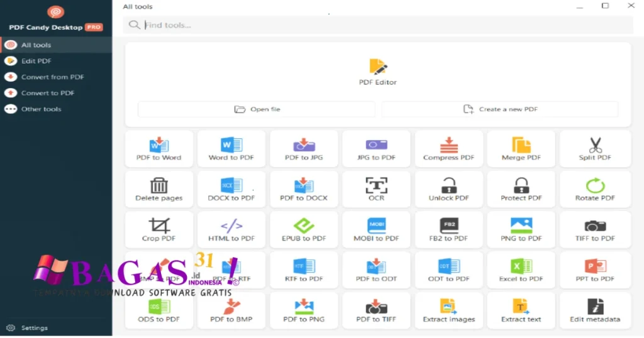Open the PDF to BMP converter
Viewport: 644px width, 338px height.
pos(231,311)
